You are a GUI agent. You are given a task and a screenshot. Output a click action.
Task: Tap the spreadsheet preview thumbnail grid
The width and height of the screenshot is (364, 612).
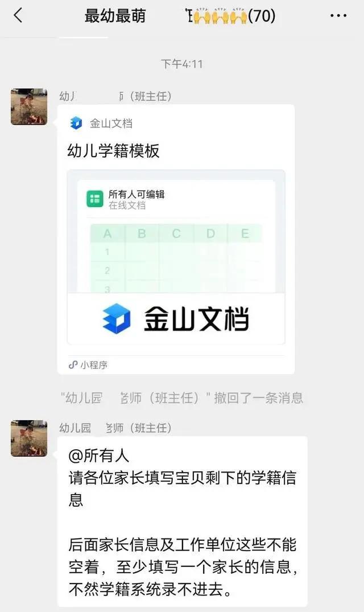point(176,258)
